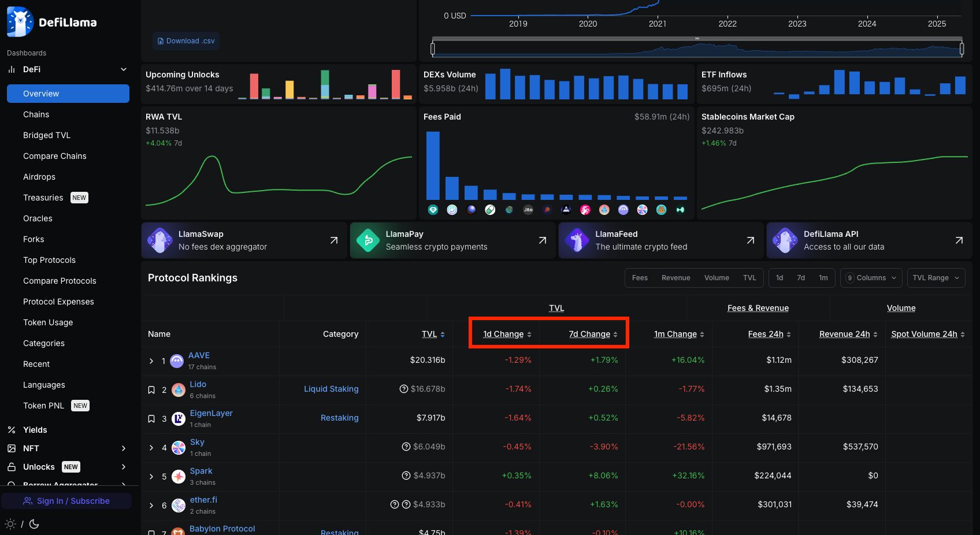This screenshot has width=980, height=535.
Task: Expand the Sky row
Action: click(151, 448)
